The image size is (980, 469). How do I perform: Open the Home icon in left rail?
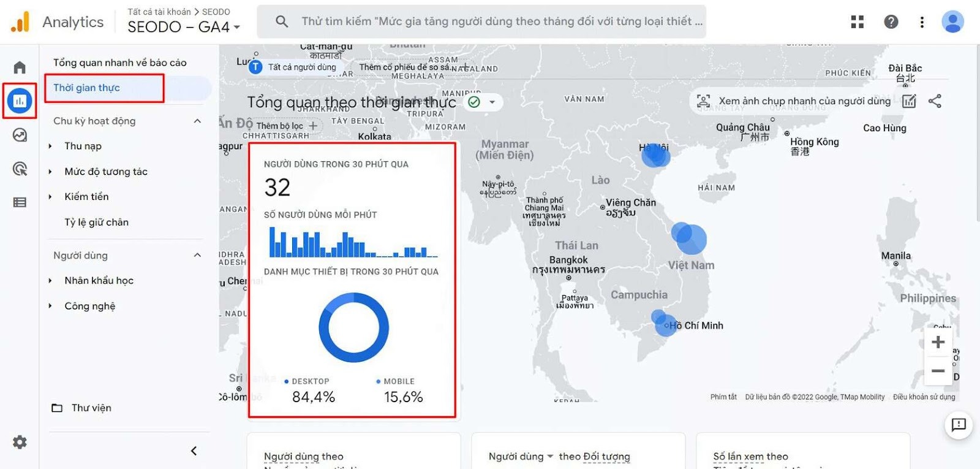tap(20, 67)
